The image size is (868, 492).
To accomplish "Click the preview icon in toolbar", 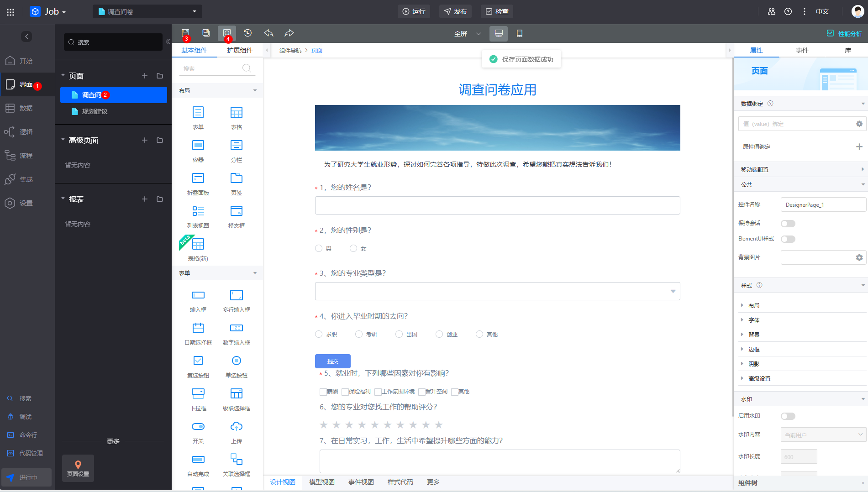I will click(x=227, y=33).
